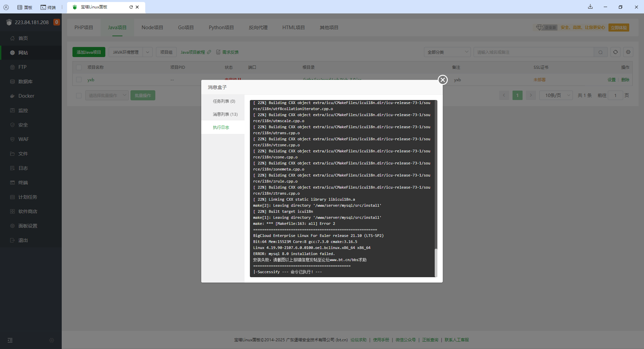Viewport: 644px width, 349px height.
Task: Toggle the select-all projects checkbox
Action: [79, 67]
